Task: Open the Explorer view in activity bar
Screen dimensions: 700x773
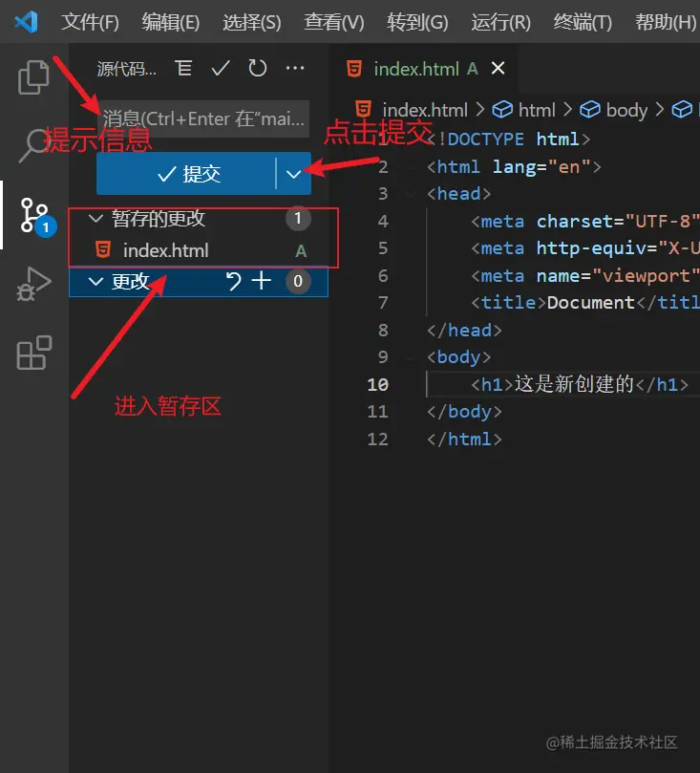Action: (33, 76)
